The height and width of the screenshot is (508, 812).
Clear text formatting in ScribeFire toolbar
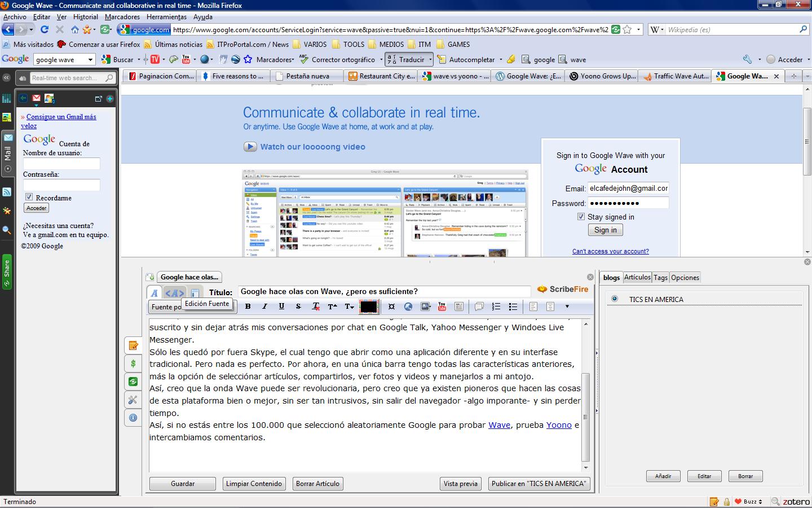tap(316, 306)
